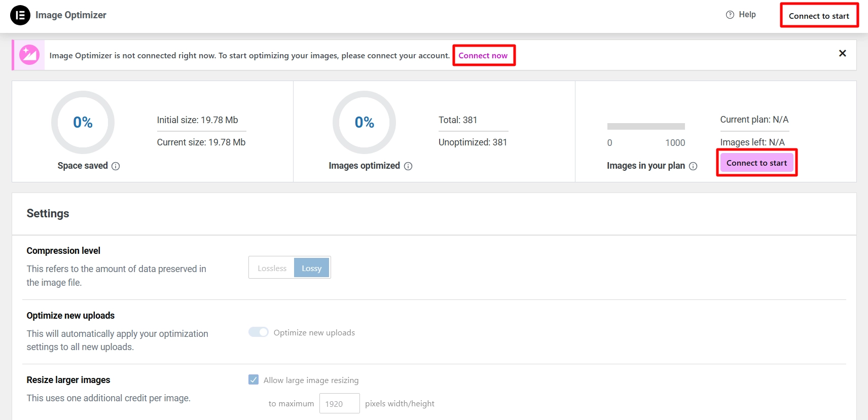Click the Optimize new uploads heading
This screenshot has height=420, width=868.
click(70, 316)
